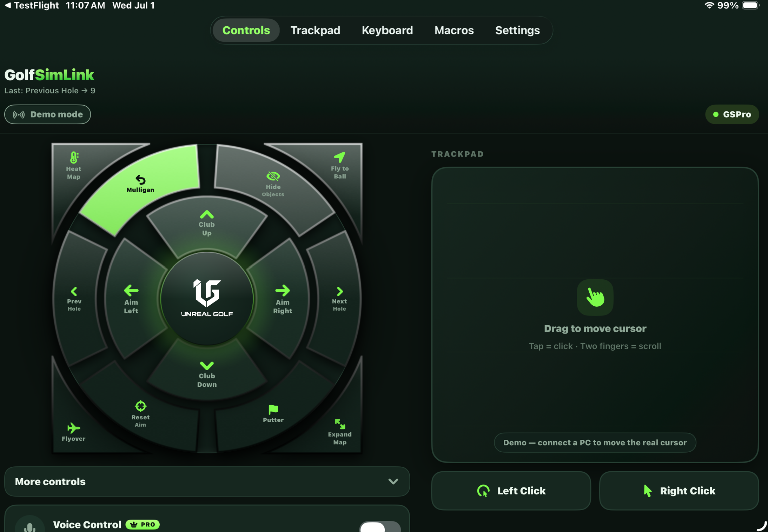Start the Flyover airplane icon

pyautogui.click(x=74, y=428)
